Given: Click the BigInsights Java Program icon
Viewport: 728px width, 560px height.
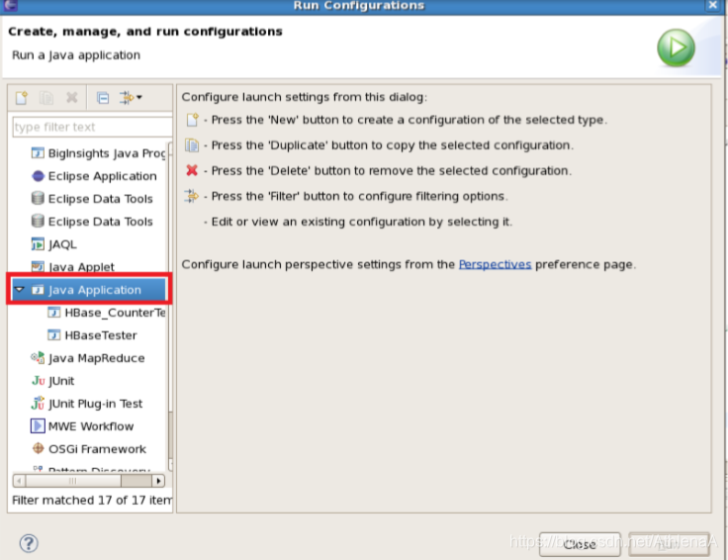Looking at the screenshot, I should pos(38,152).
